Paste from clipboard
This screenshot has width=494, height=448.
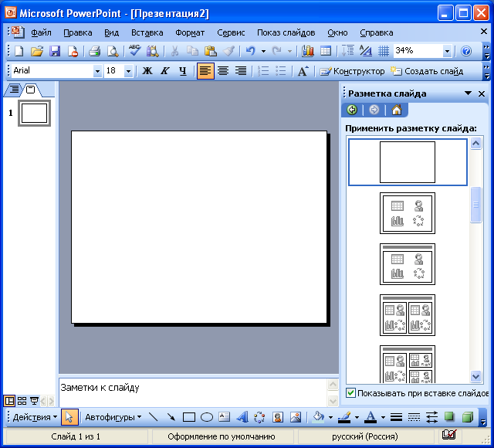210,51
